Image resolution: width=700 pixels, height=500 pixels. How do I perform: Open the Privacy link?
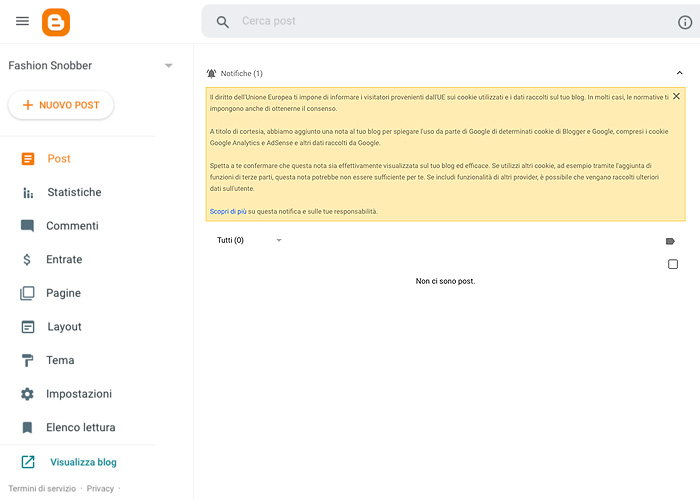tap(100, 488)
